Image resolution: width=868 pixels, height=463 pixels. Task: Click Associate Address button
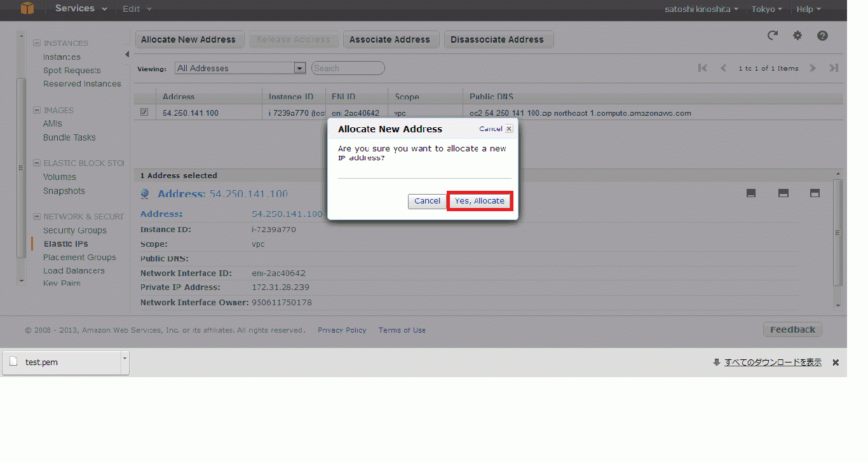[390, 39]
